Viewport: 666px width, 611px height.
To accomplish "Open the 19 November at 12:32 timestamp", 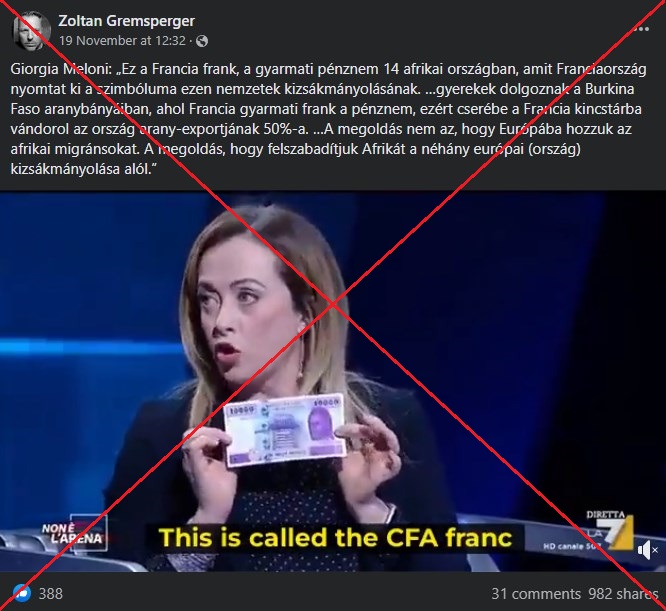I will [122, 41].
